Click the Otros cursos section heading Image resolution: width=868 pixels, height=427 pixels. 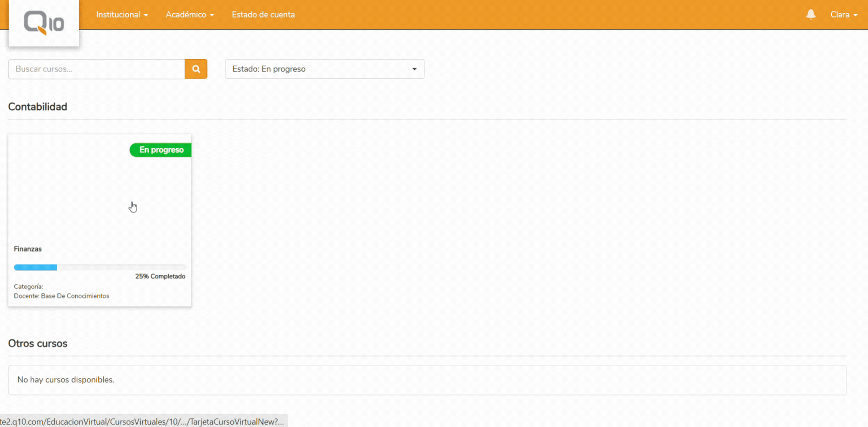tap(38, 343)
